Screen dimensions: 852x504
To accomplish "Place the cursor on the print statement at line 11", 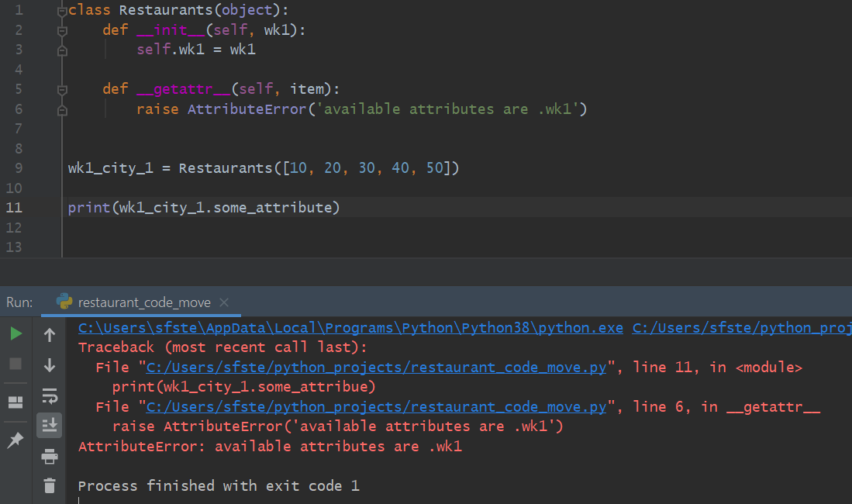I will click(203, 208).
